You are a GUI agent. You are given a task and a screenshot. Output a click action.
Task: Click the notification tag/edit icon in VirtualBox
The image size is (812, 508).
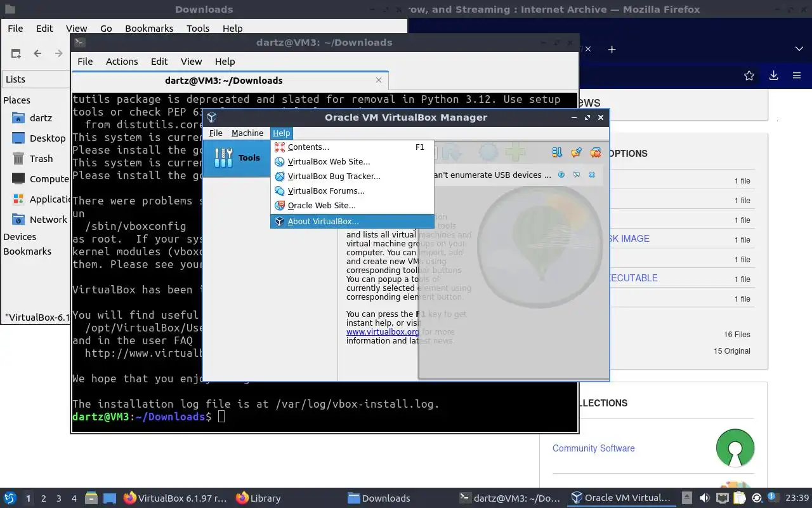click(576, 152)
